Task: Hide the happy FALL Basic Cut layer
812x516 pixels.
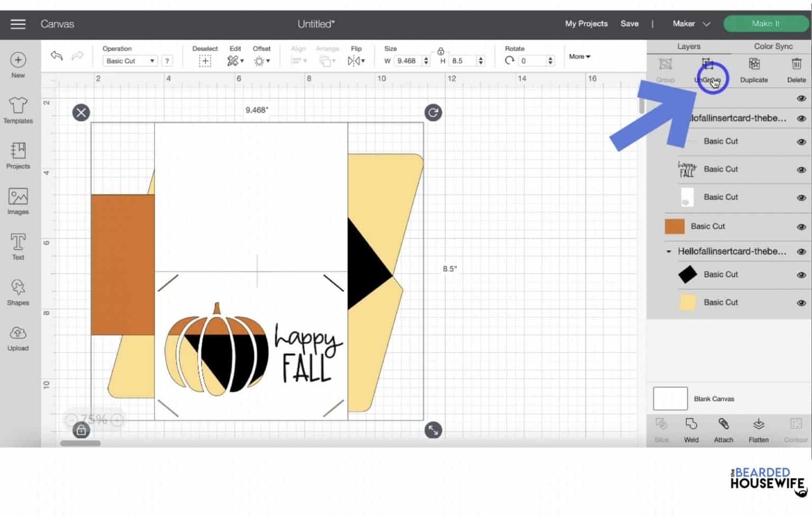Action: 801,170
